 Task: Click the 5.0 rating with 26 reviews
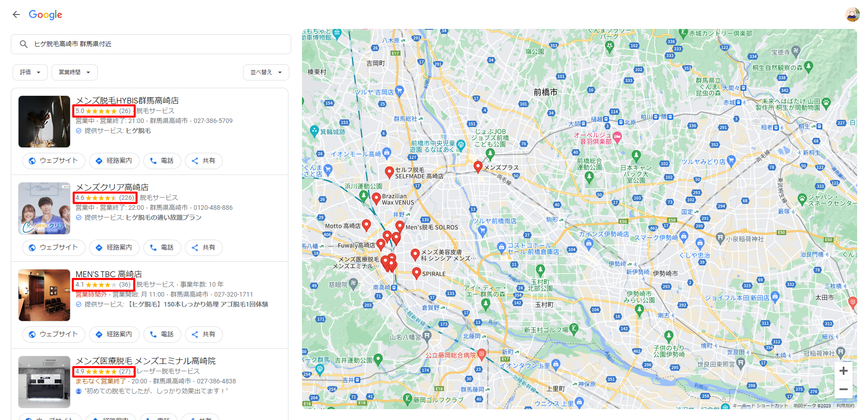(104, 111)
